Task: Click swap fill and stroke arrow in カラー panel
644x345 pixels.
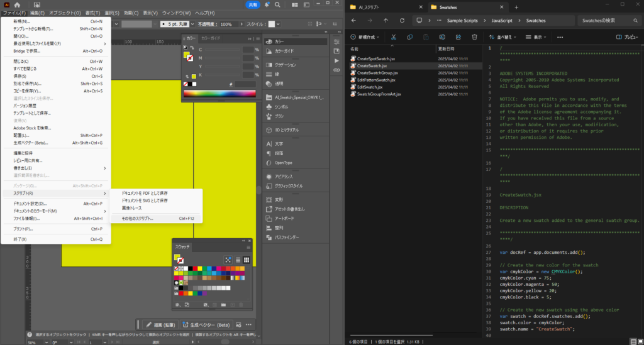Action: point(192,48)
